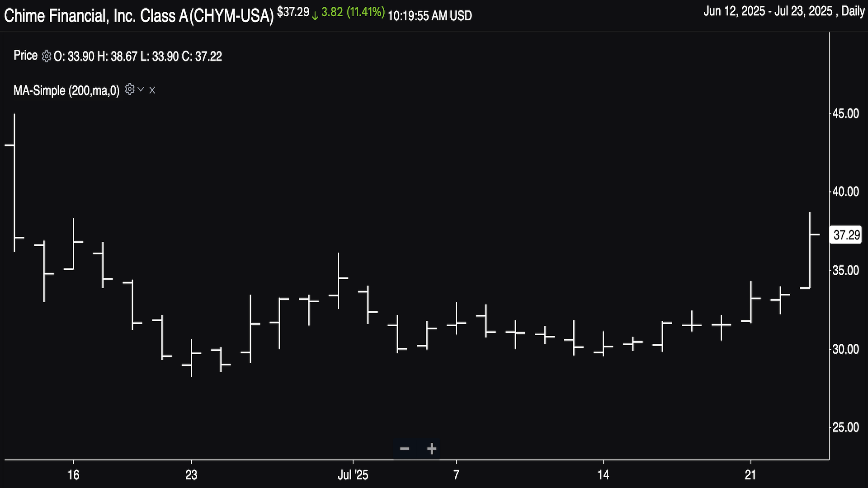Click the MA-Simple (200,ma,0) label
The width and height of the screenshot is (868, 488).
coord(66,90)
